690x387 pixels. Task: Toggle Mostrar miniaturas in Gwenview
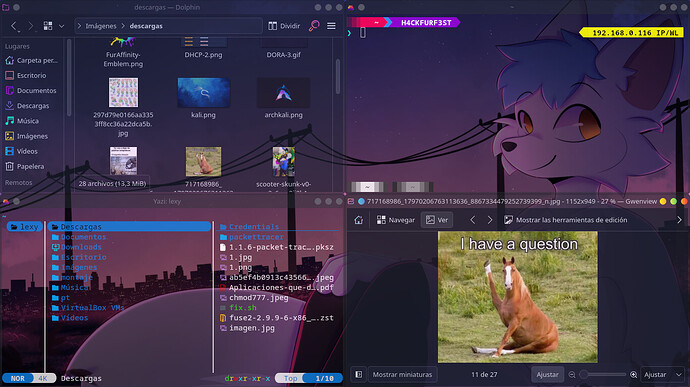coord(402,375)
